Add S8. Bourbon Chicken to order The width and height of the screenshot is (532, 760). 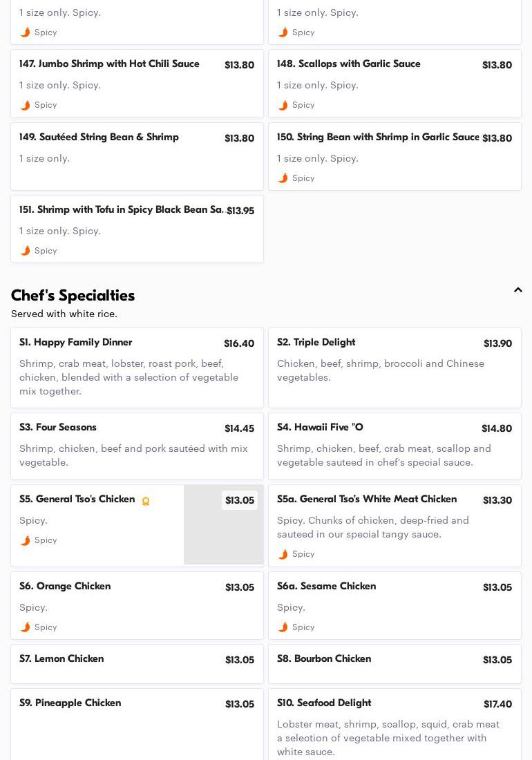coord(395,663)
